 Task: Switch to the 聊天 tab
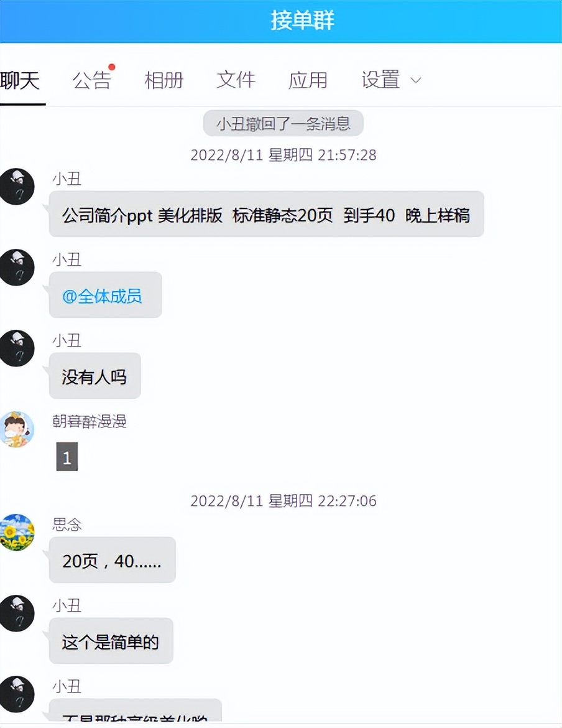click(21, 80)
